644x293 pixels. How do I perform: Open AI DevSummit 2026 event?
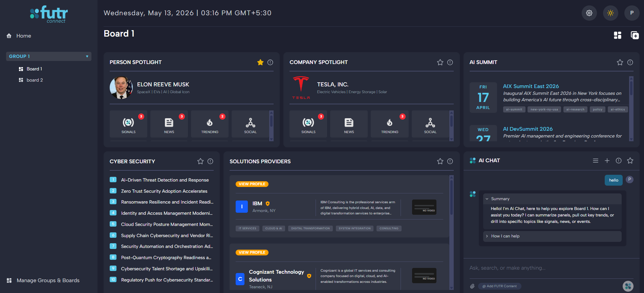528,129
